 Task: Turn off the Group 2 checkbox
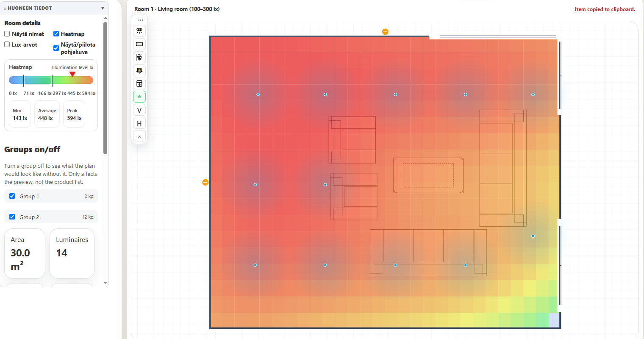[12, 217]
